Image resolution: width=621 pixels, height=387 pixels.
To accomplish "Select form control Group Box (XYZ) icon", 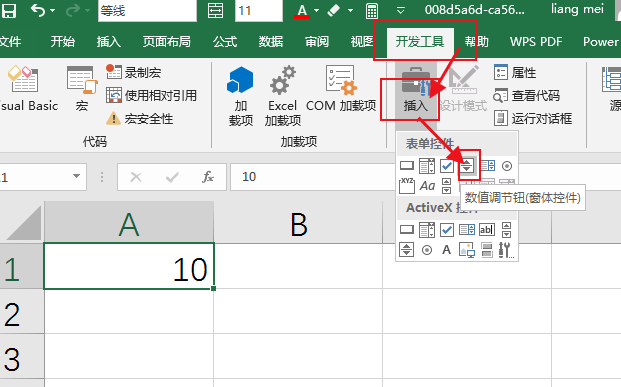I will point(407,185).
